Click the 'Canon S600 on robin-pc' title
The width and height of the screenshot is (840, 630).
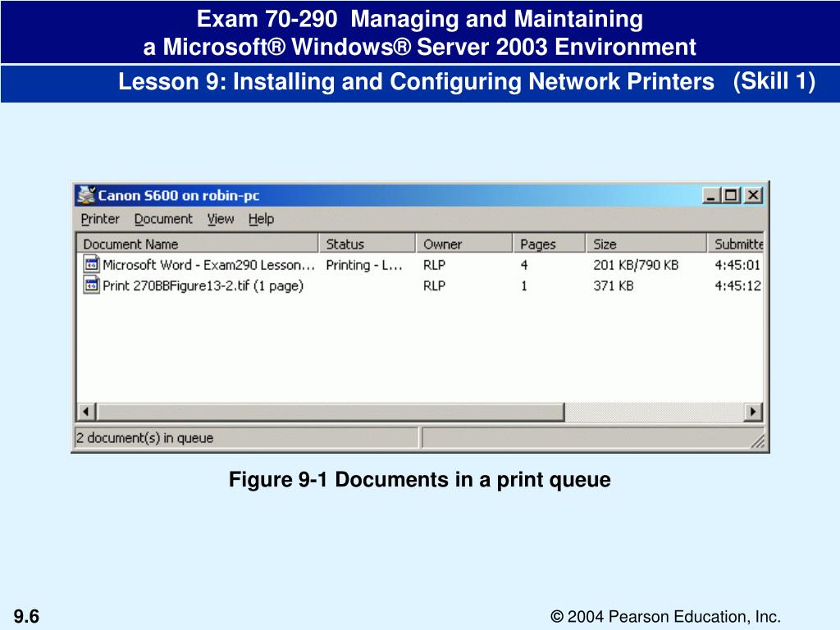[x=178, y=195]
